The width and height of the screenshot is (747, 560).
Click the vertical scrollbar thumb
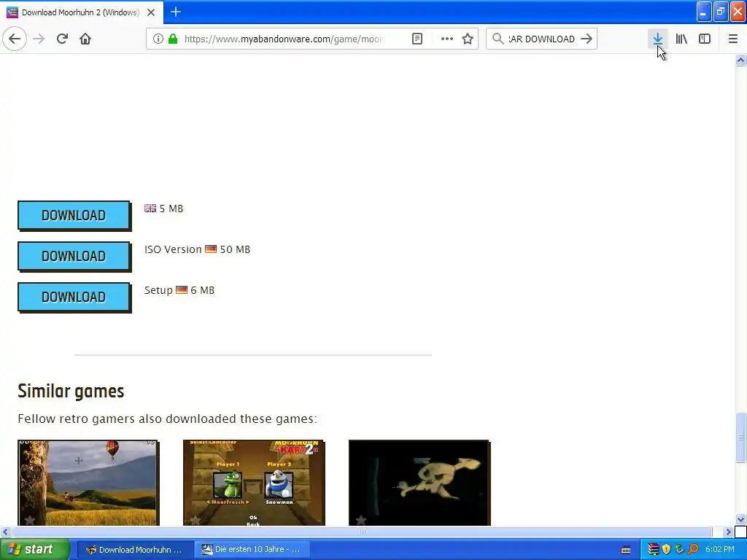pyautogui.click(x=741, y=437)
